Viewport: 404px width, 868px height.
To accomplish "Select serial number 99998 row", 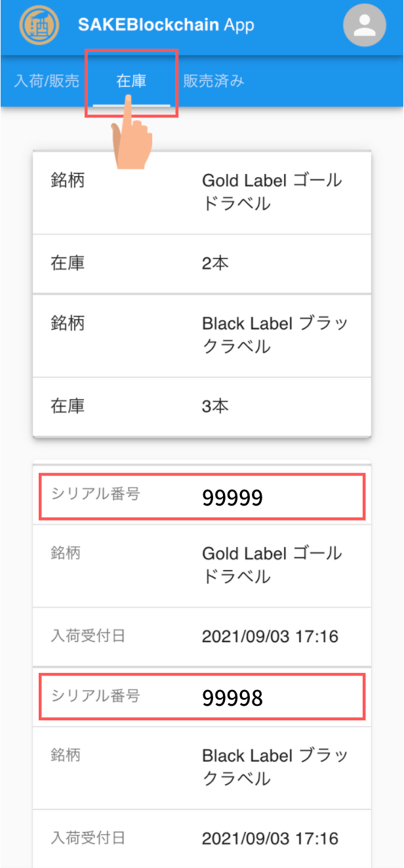I will (x=202, y=697).
